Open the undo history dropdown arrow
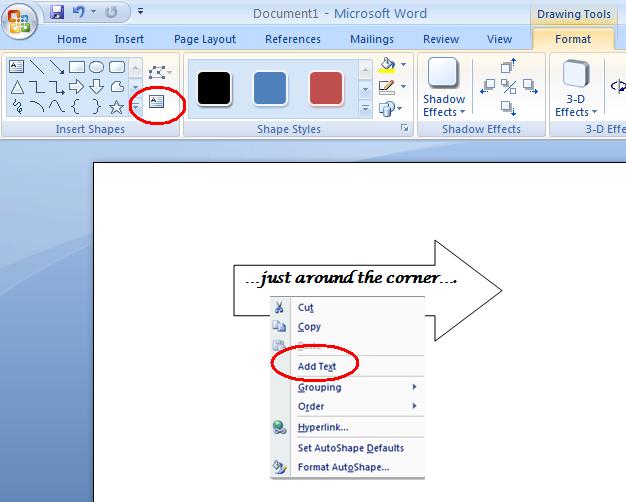 [93, 12]
